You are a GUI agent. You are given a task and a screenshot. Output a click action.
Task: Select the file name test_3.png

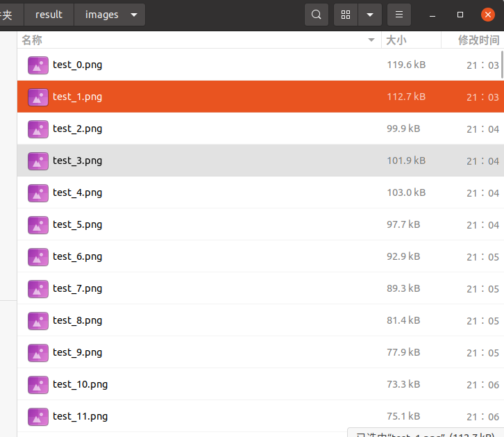pyautogui.click(x=78, y=160)
